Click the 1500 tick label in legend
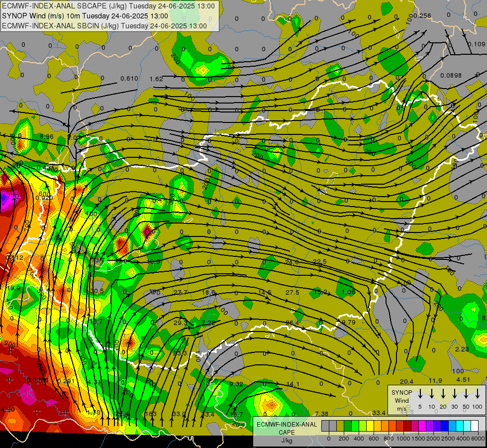487x448 pixels. click(418, 439)
